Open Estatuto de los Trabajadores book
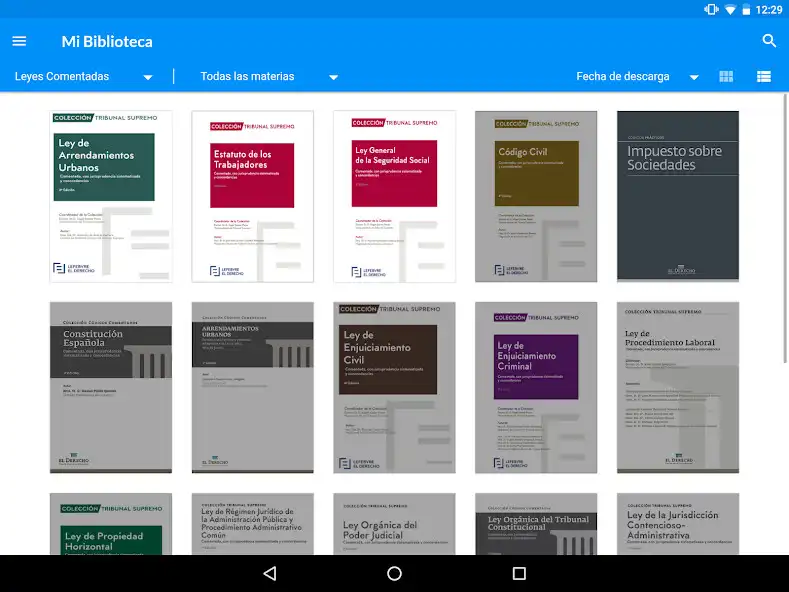The height and width of the screenshot is (592, 789). click(x=252, y=196)
